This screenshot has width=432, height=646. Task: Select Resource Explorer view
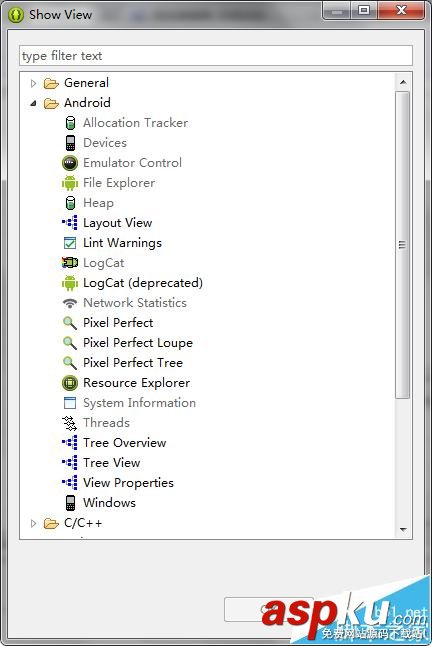coord(136,383)
